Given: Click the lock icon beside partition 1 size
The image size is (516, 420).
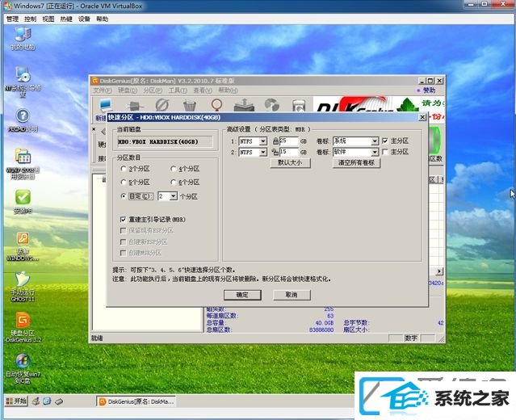Looking at the screenshot, I should point(275,141).
